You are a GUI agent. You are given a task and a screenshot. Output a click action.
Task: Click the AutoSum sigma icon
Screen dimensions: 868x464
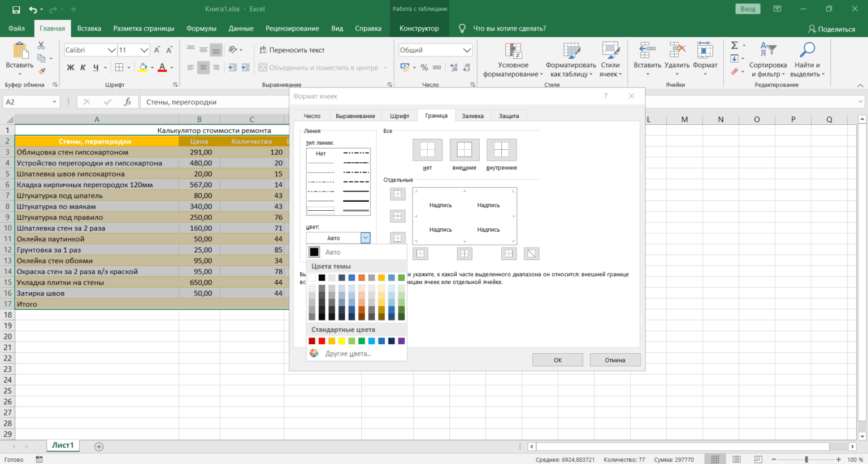[x=735, y=45]
